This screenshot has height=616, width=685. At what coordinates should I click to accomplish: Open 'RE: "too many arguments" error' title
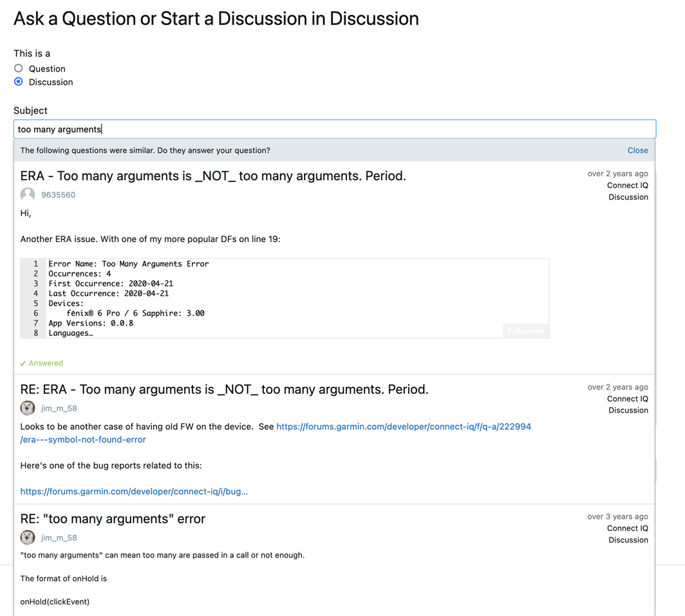click(x=113, y=519)
